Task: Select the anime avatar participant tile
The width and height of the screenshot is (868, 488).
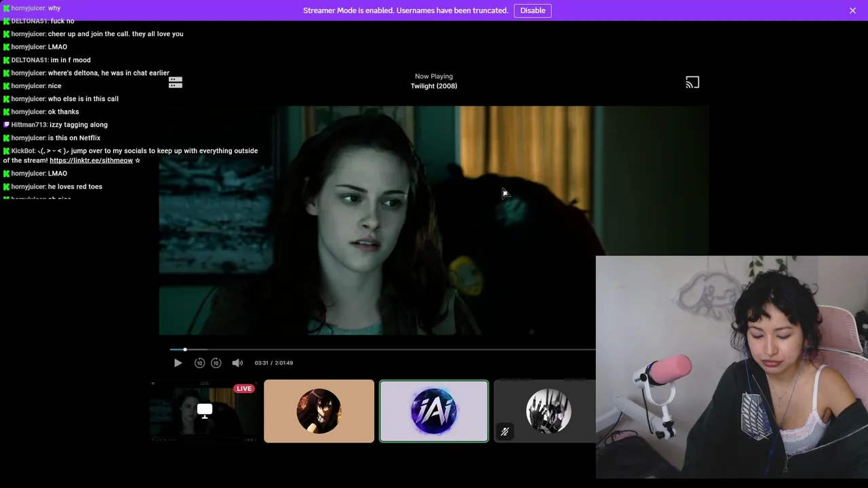Action: 319,411
